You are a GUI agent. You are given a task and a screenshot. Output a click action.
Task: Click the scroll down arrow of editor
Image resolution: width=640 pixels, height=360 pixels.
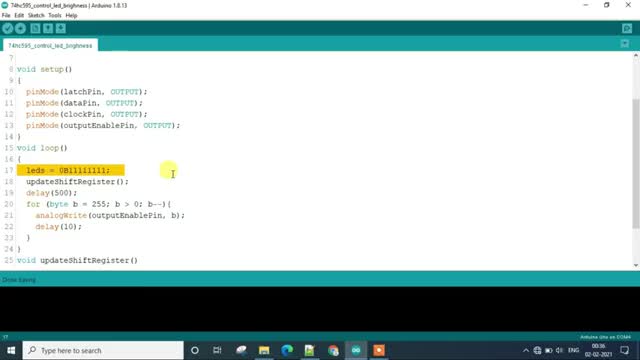pyautogui.click(x=636, y=265)
